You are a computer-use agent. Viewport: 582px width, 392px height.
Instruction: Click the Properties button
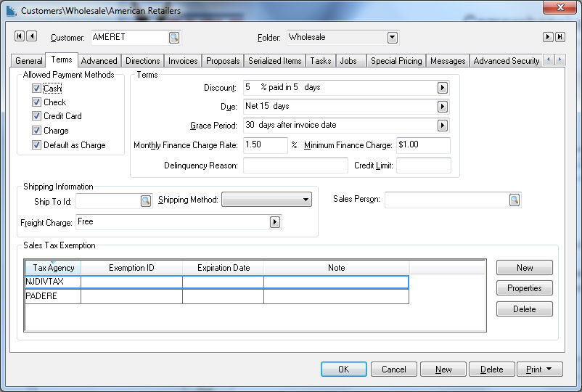coord(524,288)
